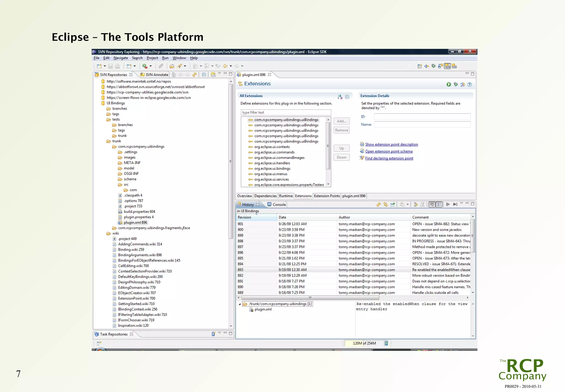This screenshot has height=392, width=565.
Task: Select org.eclipse.ui.handlers extension entry
Action: 272,163
